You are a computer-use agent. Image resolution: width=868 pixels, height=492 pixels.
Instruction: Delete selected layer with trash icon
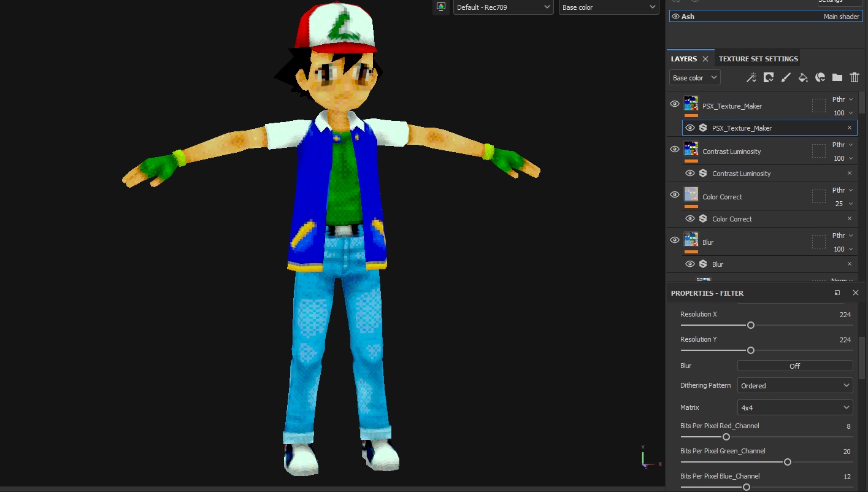(855, 77)
